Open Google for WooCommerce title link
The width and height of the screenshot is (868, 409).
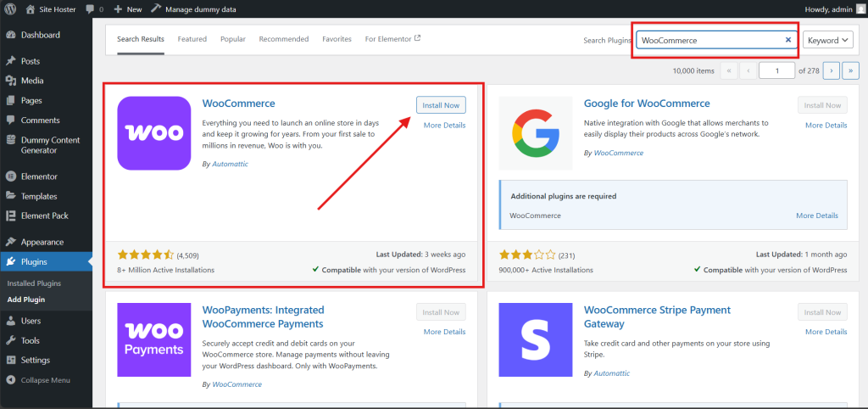(x=647, y=104)
